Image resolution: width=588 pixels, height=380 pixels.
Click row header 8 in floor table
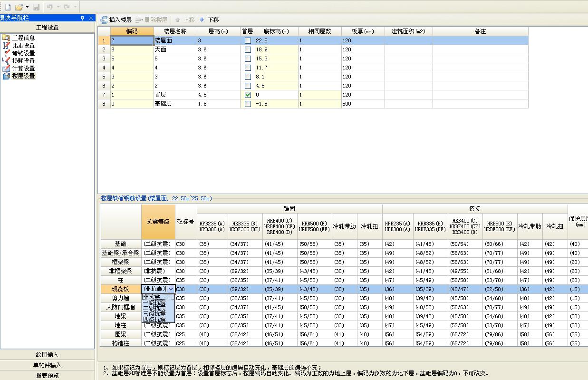(104, 104)
